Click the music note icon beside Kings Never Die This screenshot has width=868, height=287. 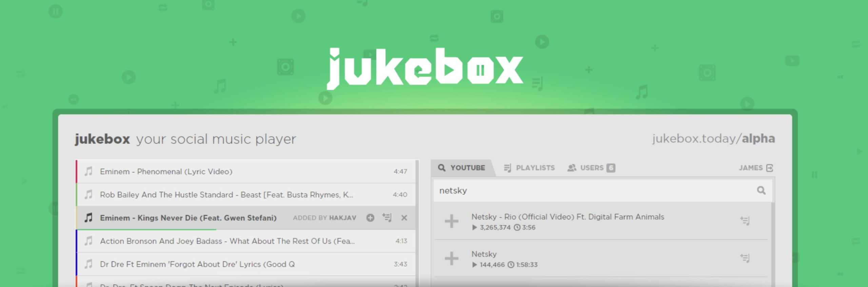88,217
